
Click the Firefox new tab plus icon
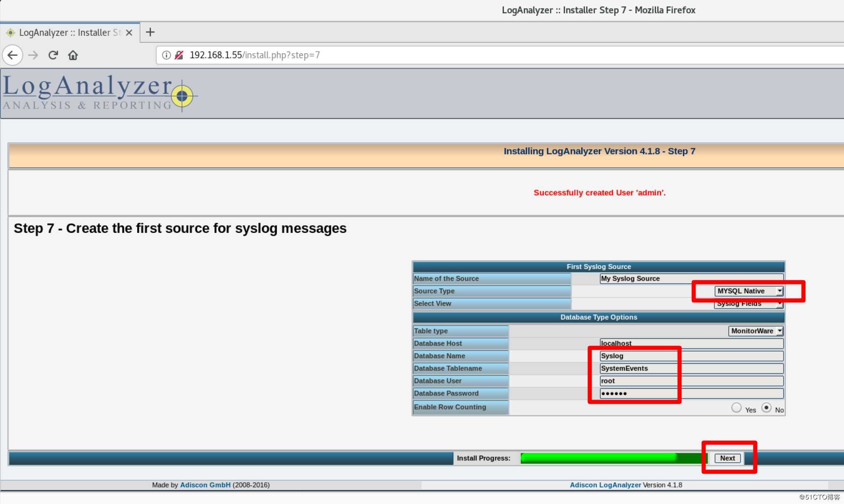click(x=150, y=32)
